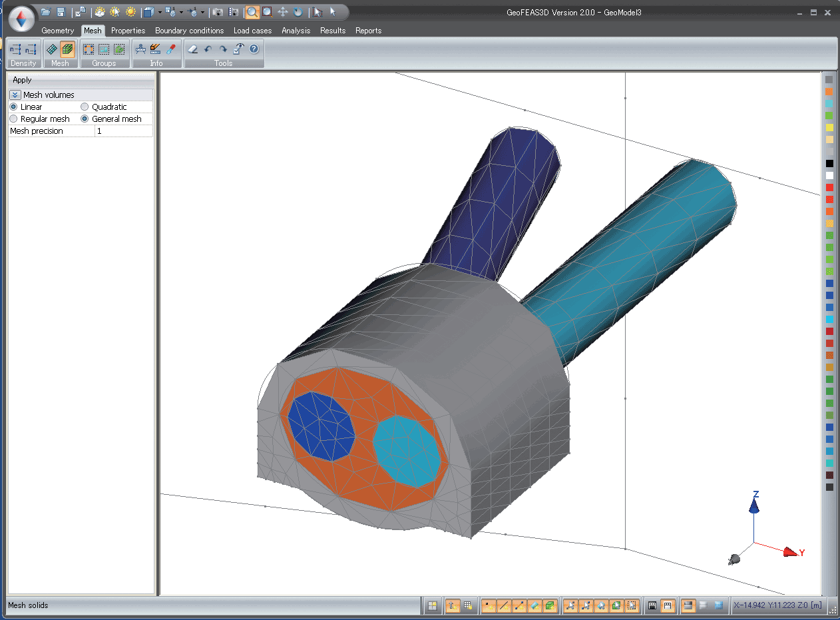This screenshot has width=840, height=620.
Task: Open help with the question mark icon
Action: [254, 49]
